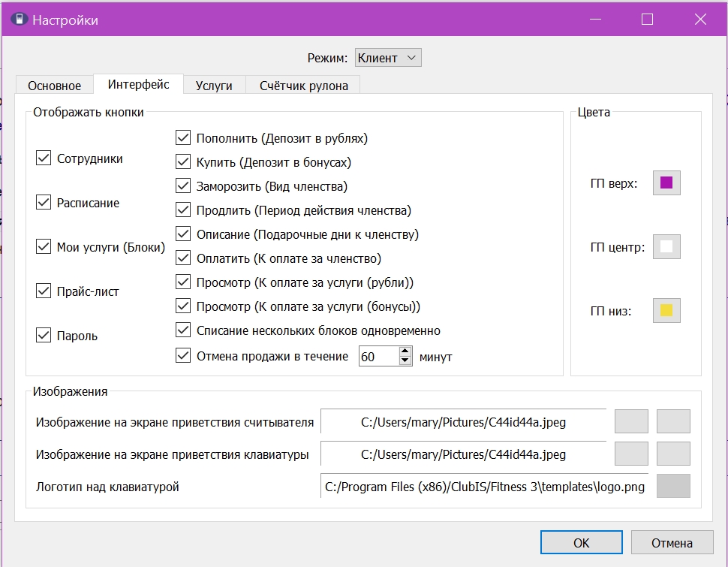Uncheck the Сотрудники checkbox

point(44,158)
